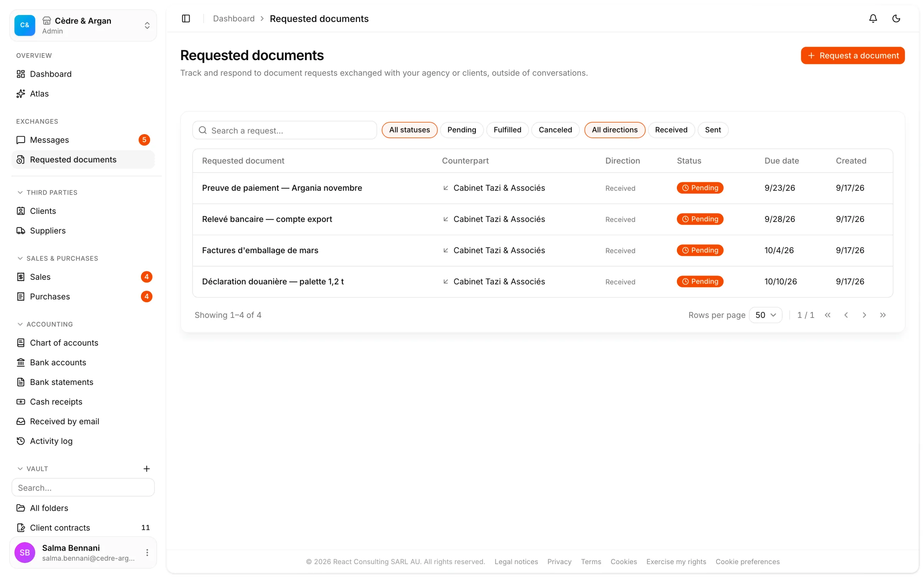Jump to last page arrow
This screenshot has width=924, height=578.
pos(883,315)
